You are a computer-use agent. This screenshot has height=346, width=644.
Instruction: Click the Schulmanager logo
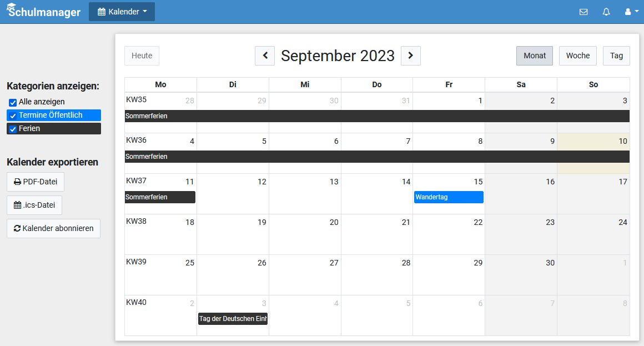[43, 12]
